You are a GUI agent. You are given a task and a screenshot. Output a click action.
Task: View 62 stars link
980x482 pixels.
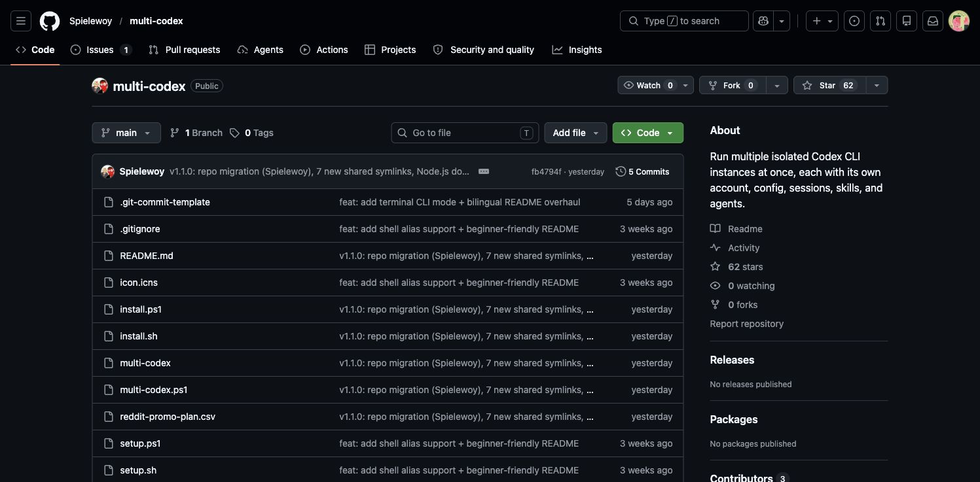point(736,267)
